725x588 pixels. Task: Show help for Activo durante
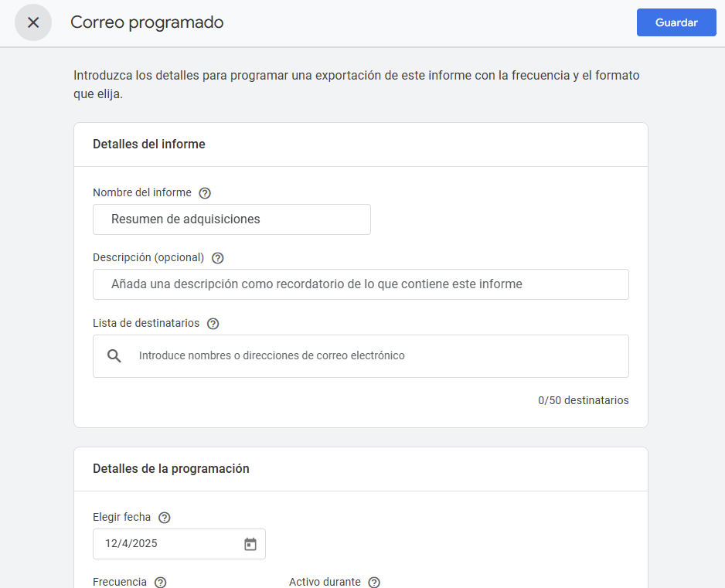coord(374,583)
